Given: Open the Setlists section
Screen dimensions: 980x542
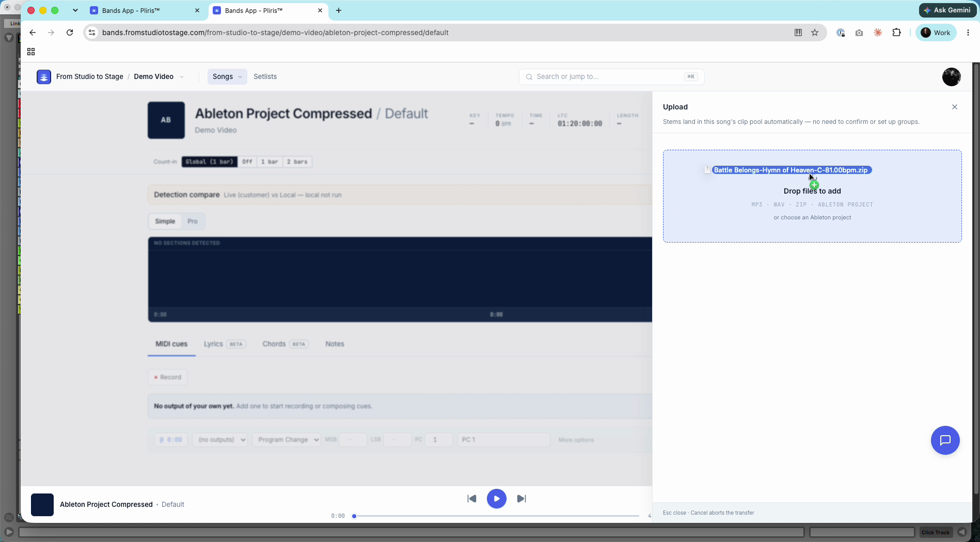Looking at the screenshot, I should point(265,77).
